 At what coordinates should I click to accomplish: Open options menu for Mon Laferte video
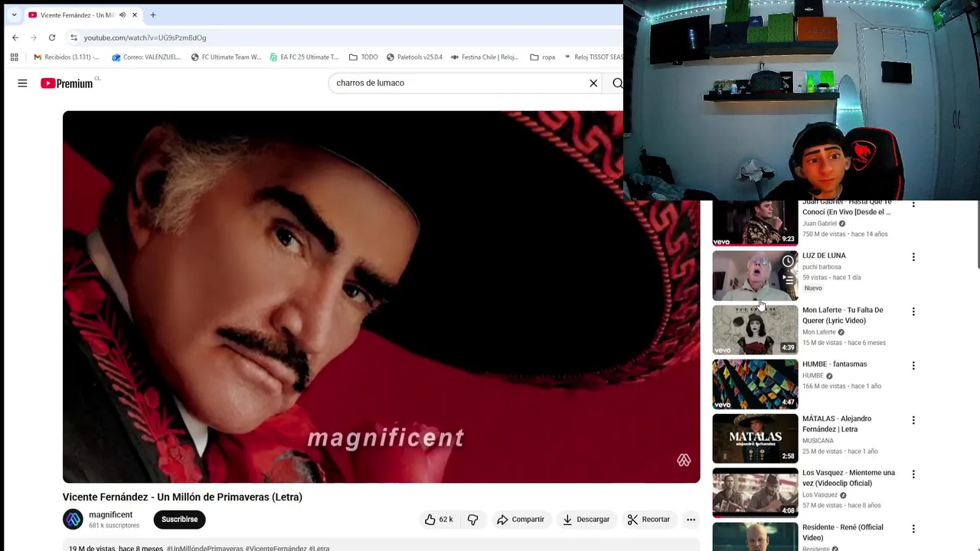click(913, 311)
